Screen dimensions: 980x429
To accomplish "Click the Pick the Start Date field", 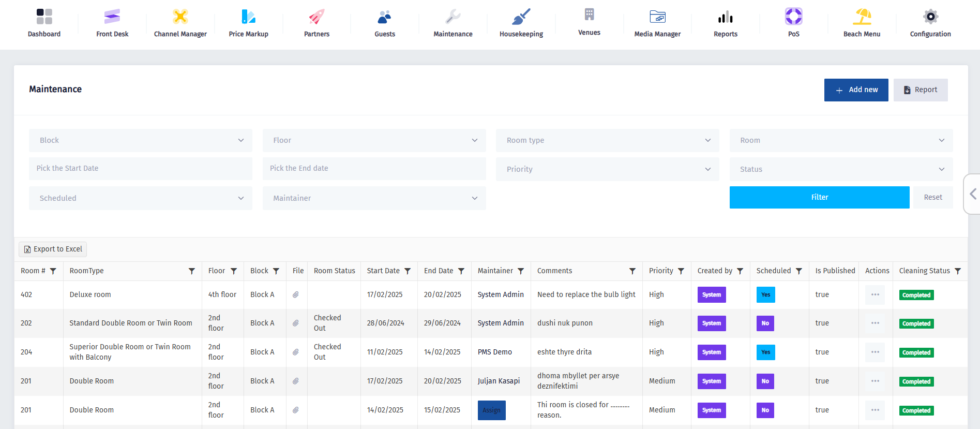I will coord(140,169).
